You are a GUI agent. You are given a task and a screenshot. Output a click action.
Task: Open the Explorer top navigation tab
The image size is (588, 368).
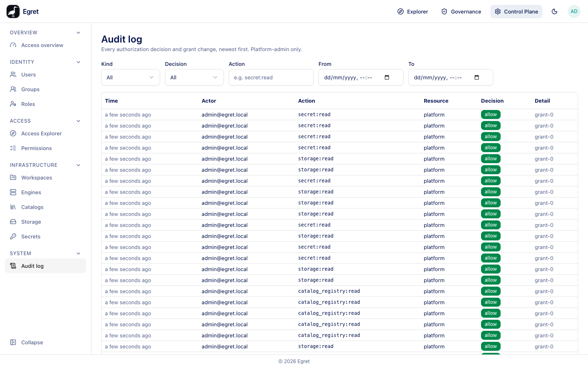[413, 11]
